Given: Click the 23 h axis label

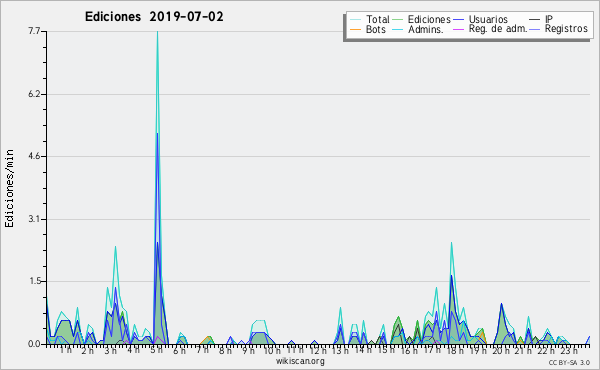Looking at the screenshot, I should point(569,350).
